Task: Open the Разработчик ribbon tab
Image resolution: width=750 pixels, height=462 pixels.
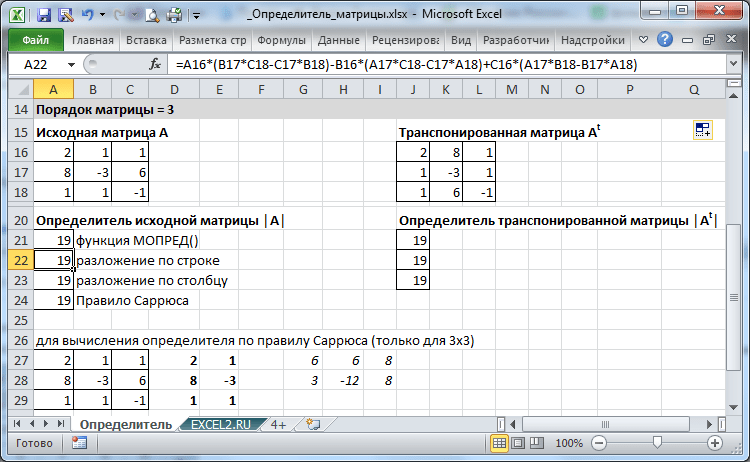Action: 516,40
